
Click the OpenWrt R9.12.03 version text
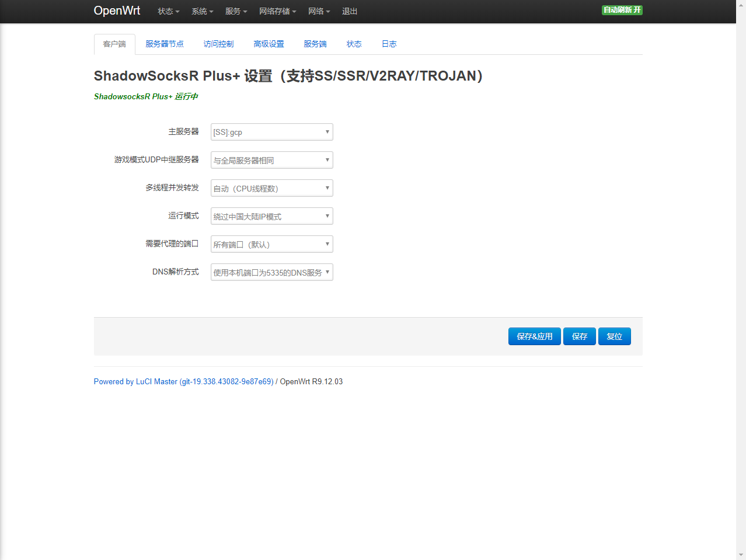[x=311, y=381]
